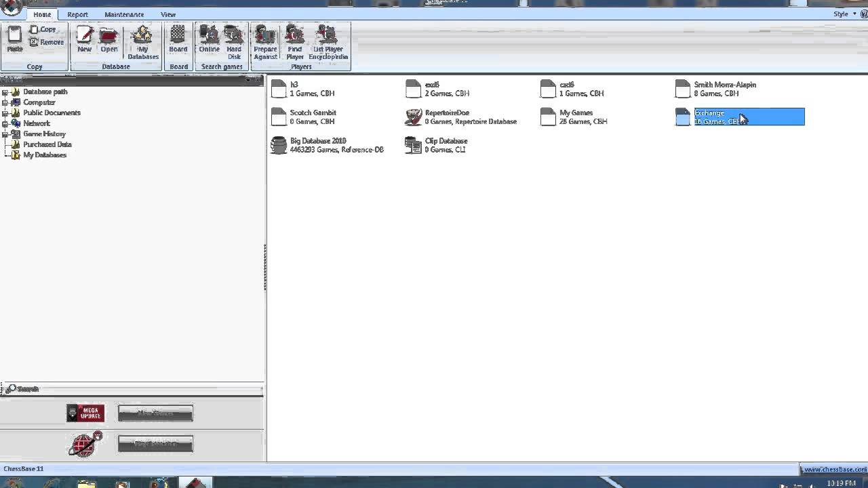Select the h3 database
868x488 pixels.
302,89
